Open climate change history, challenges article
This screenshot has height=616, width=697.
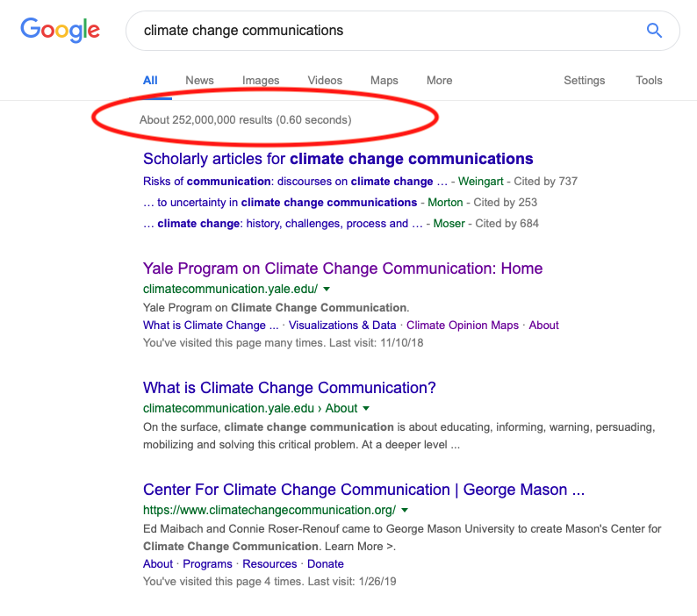click(x=283, y=223)
